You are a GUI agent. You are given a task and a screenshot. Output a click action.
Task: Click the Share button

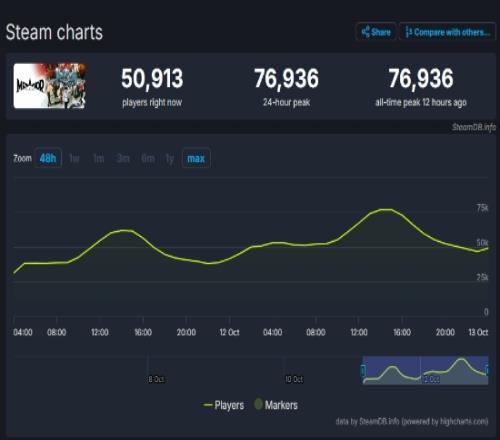(x=376, y=32)
